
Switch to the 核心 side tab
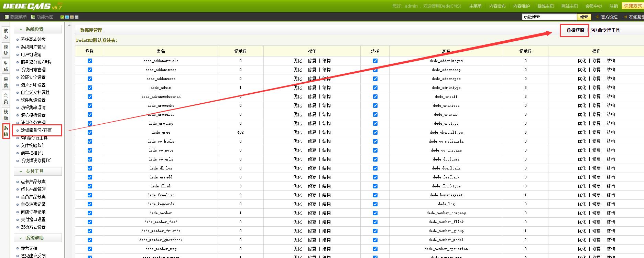point(6,34)
